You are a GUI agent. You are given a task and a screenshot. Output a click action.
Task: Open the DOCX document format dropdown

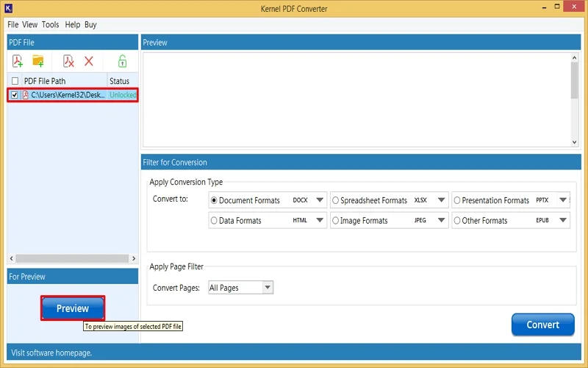[x=320, y=200]
